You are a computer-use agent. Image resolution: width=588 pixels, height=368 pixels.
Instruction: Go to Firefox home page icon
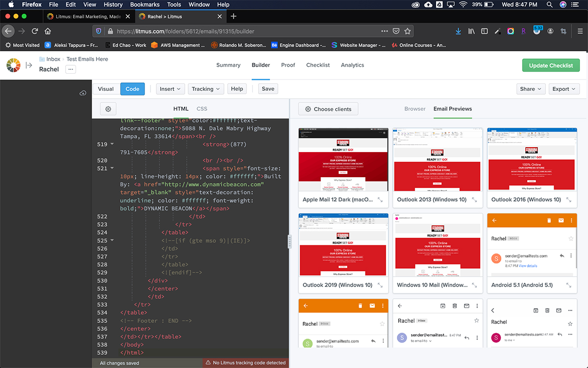48,31
